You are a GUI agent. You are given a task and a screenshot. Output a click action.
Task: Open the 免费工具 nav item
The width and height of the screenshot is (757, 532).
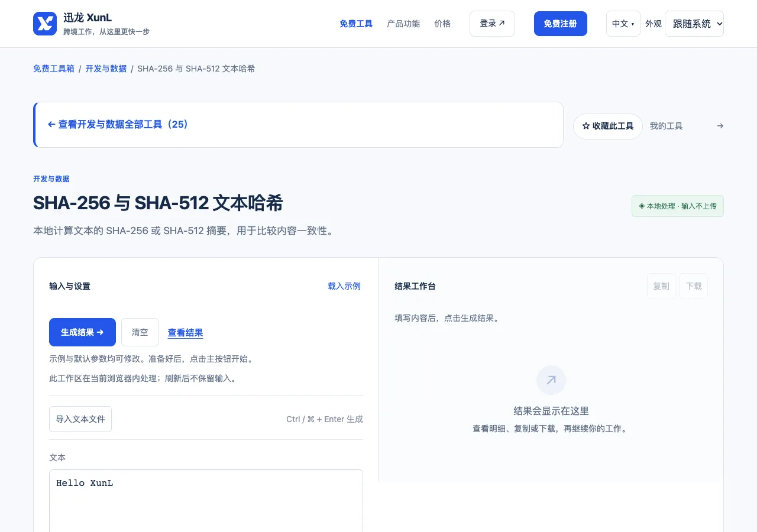coord(356,24)
